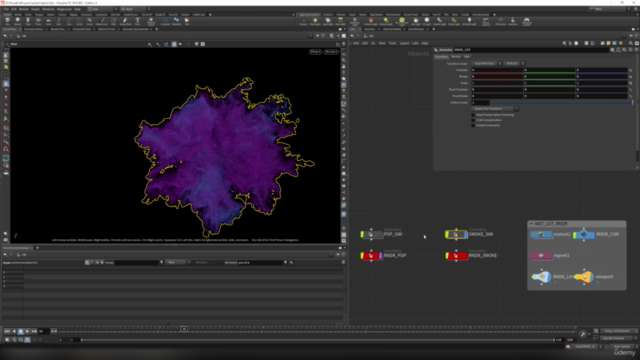Open the Render menu
The height and width of the screenshot is (360, 640).
(24, 9)
